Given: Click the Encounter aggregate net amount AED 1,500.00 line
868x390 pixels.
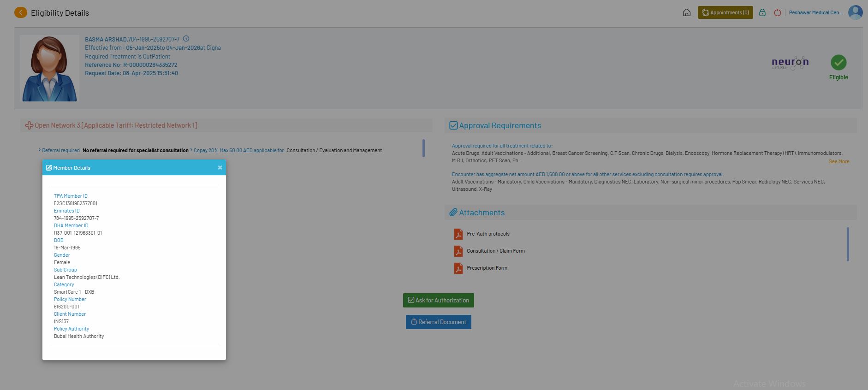Looking at the screenshot, I should (x=588, y=174).
